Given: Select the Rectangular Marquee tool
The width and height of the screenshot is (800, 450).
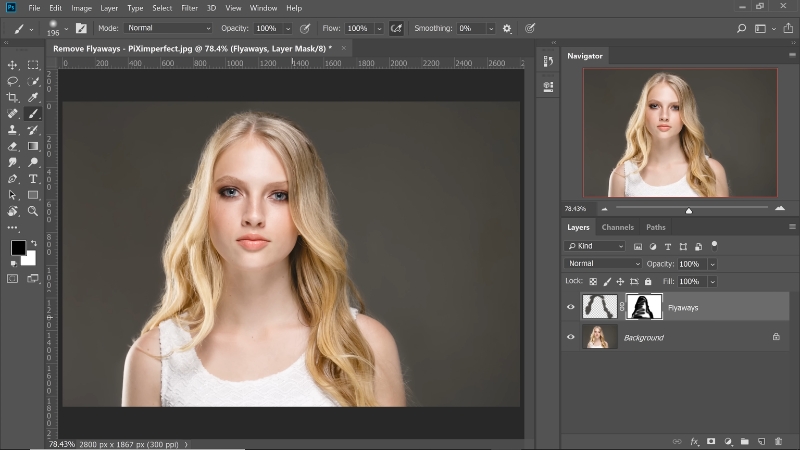Looking at the screenshot, I should [33, 65].
